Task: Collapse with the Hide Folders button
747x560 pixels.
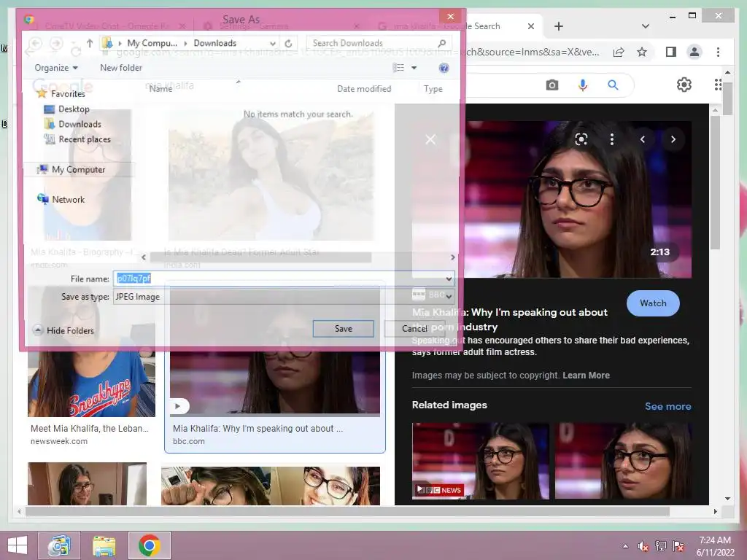Action: click(x=63, y=330)
